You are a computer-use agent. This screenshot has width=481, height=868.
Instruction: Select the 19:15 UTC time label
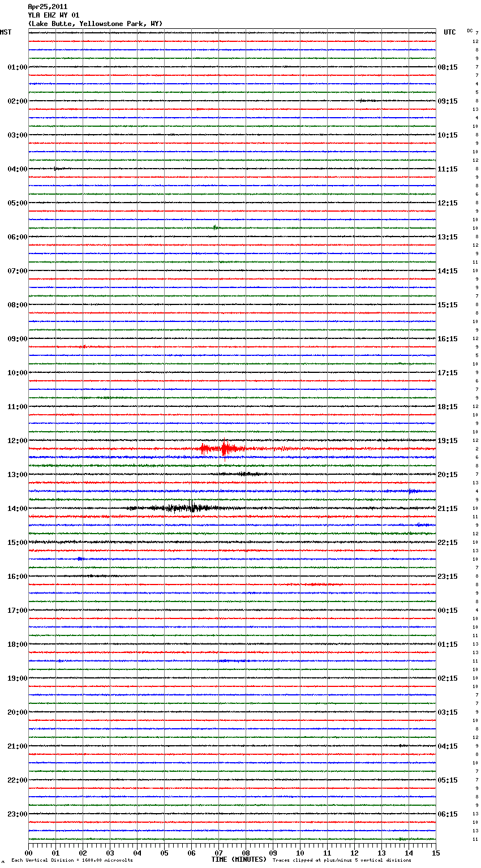(x=448, y=441)
